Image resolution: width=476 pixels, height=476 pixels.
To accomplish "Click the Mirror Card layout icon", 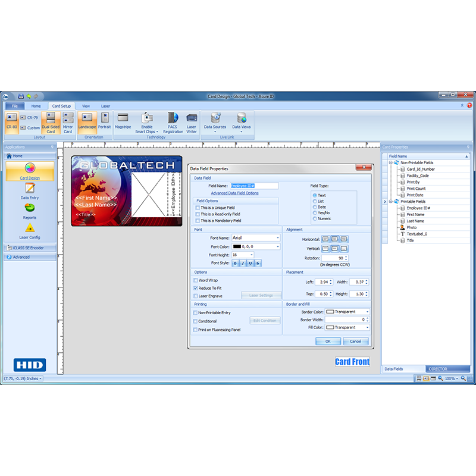I will tap(67, 122).
